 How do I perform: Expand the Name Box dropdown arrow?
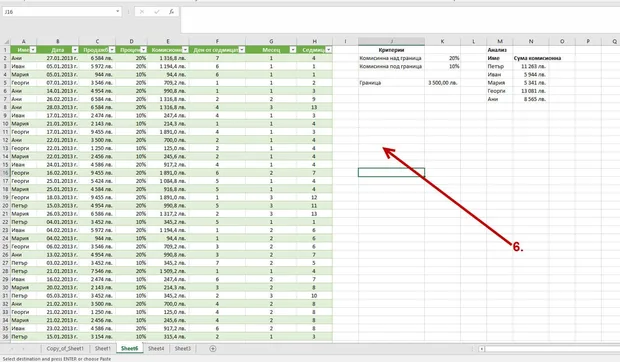117,11
